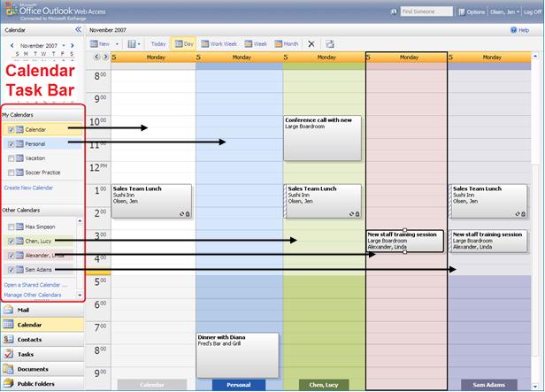Click the Max Simpson calendar icon

pos(19,227)
